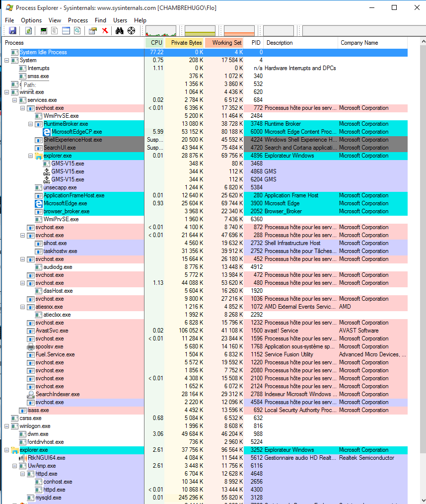Click the folder icon of explorer.exe PID 3252
This screenshot has height=504, width=426.
15,450
